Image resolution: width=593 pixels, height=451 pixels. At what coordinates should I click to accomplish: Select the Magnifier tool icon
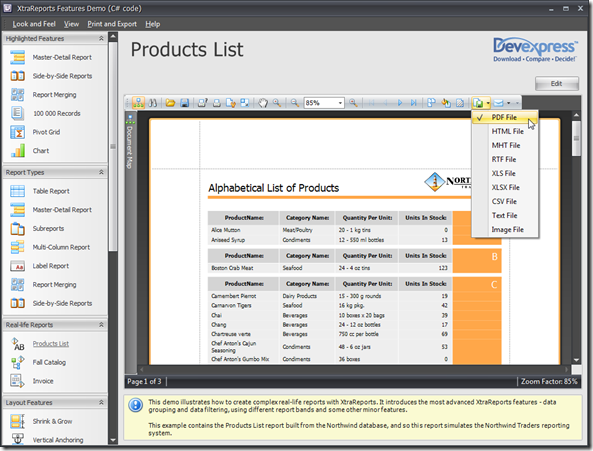click(x=277, y=103)
